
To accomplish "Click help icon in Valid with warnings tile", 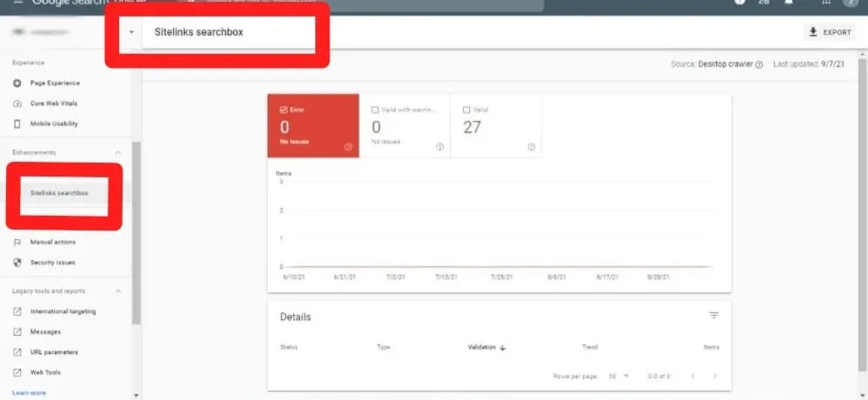I will pos(441,147).
